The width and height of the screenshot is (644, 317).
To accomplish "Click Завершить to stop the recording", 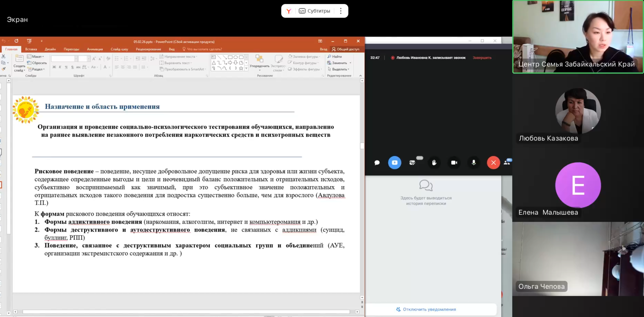I will click(x=482, y=58).
